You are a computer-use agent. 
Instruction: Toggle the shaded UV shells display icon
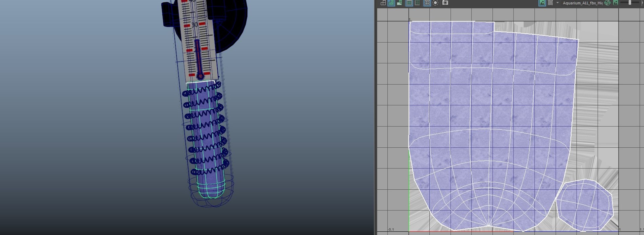391,3
